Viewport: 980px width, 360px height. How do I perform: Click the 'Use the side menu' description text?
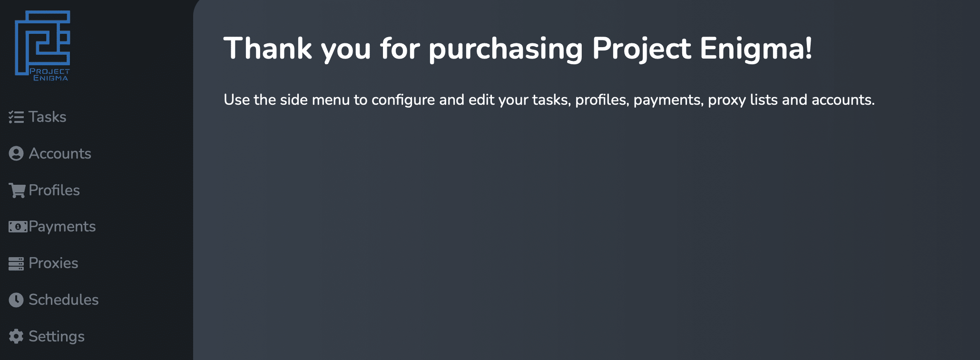pyautogui.click(x=549, y=100)
